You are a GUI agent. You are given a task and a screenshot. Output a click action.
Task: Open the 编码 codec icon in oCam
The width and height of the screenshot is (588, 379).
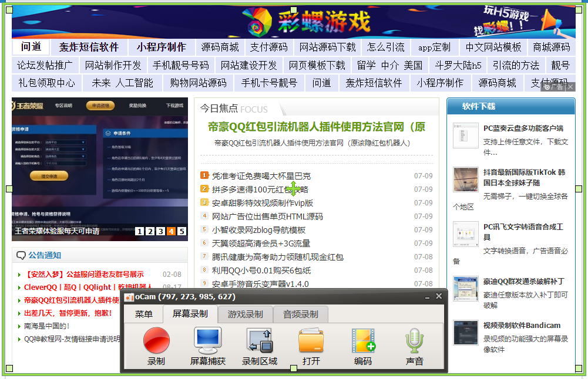pos(363,340)
